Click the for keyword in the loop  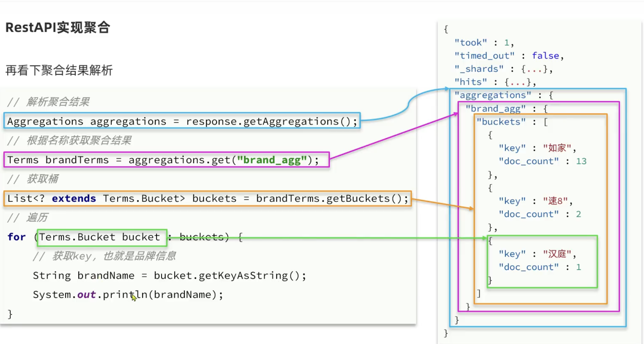tap(17, 237)
